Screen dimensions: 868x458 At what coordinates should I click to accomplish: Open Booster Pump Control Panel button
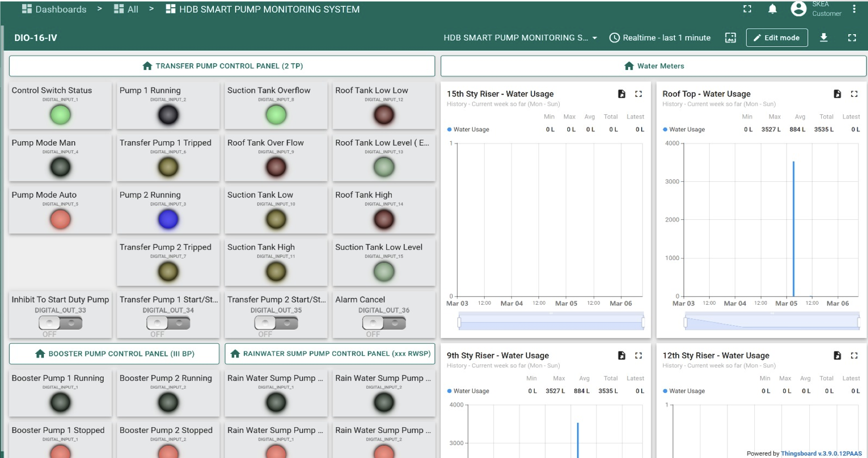[114, 353]
